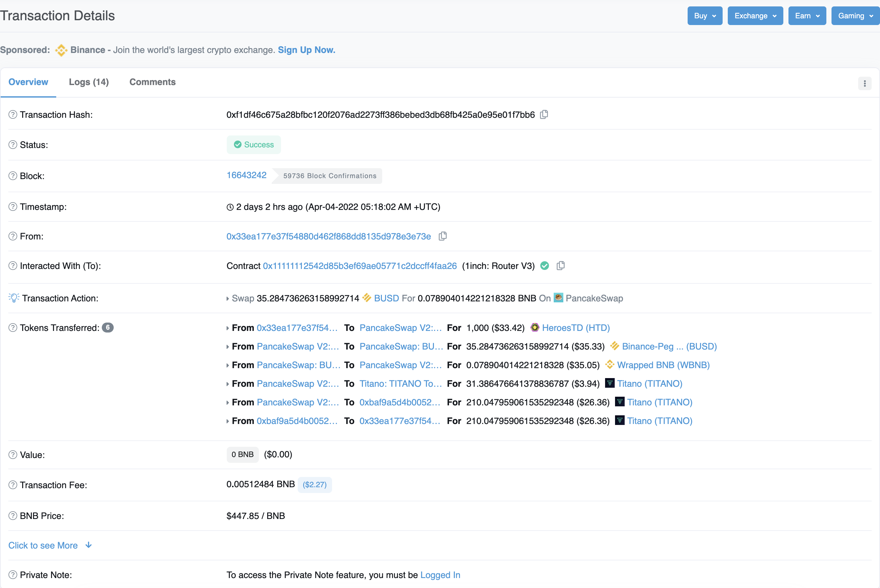Click the ($2.27) fee price badge

pos(315,485)
